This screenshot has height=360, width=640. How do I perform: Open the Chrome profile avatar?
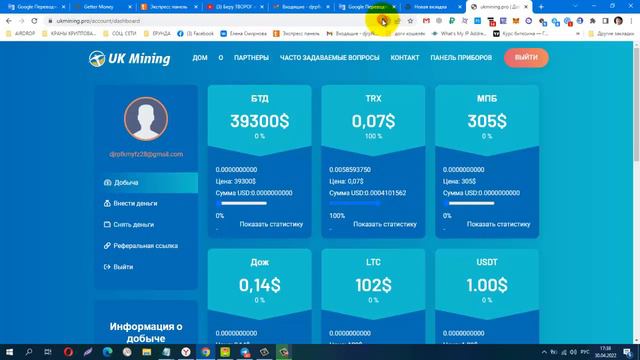click(618, 21)
